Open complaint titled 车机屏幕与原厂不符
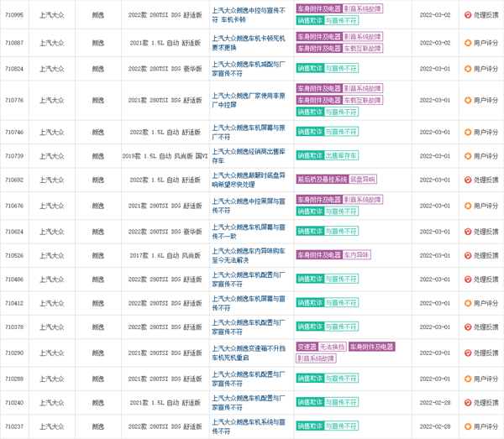The height and width of the screenshot is (439, 504). tap(249, 133)
